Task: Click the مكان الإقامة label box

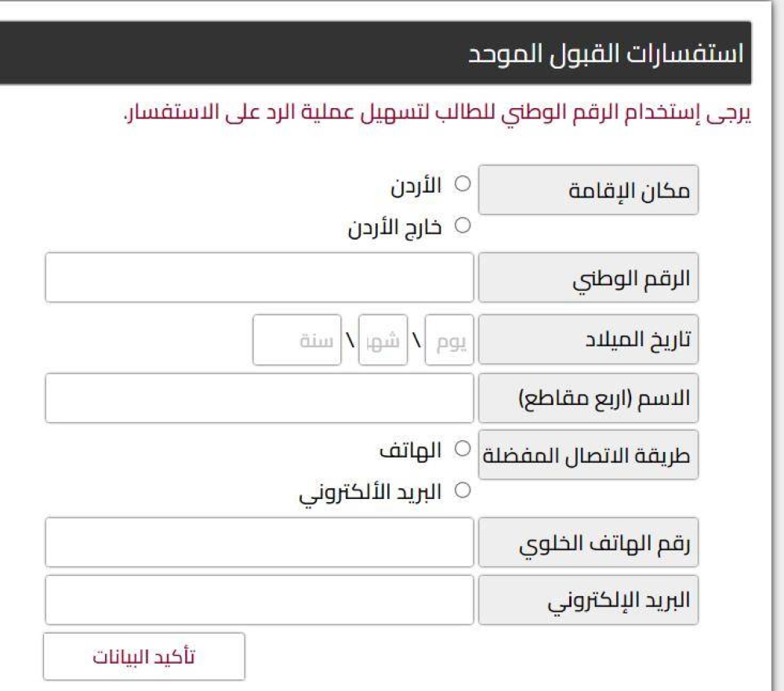Action: 589,190
